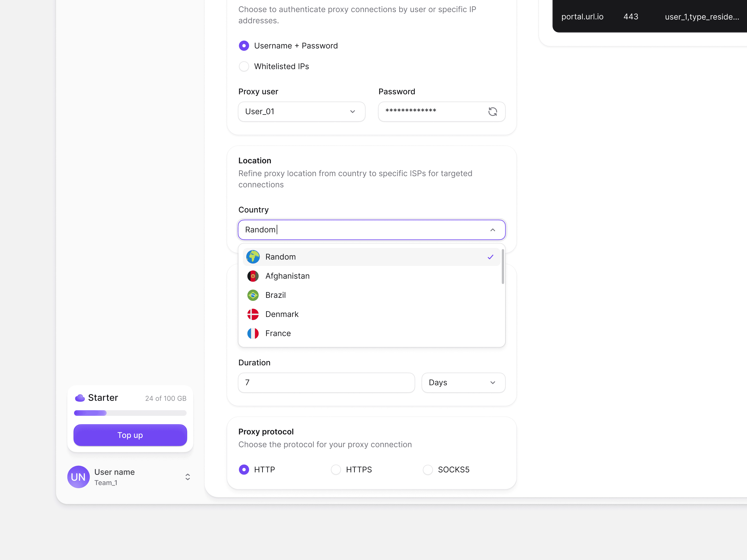Click the Top up button
The height and width of the screenshot is (560, 747).
[x=130, y=435]
